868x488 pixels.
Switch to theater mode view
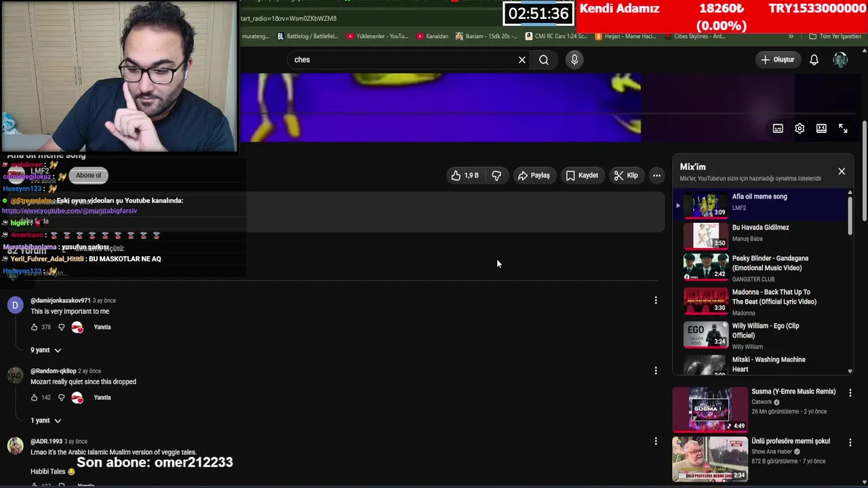tap(821, 128)
